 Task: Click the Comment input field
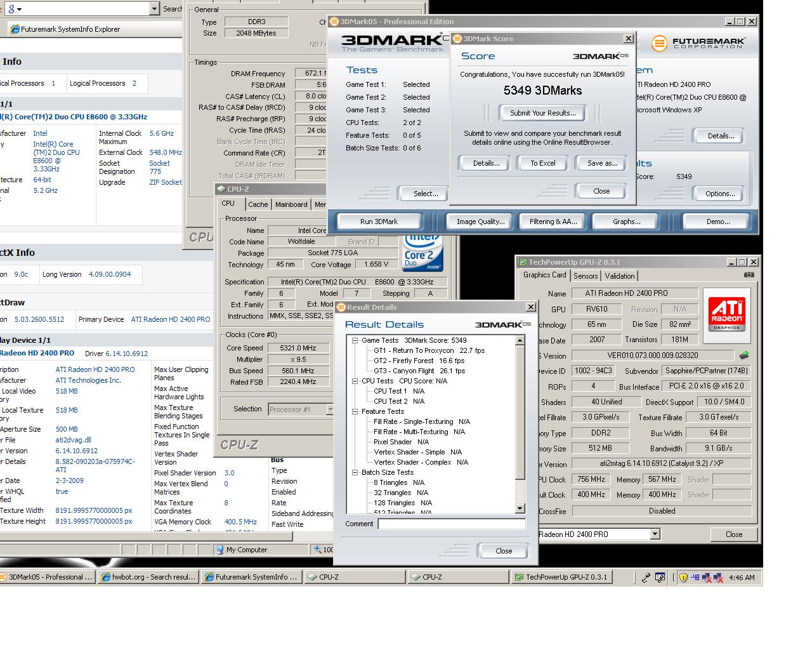(x=452, y=524)
